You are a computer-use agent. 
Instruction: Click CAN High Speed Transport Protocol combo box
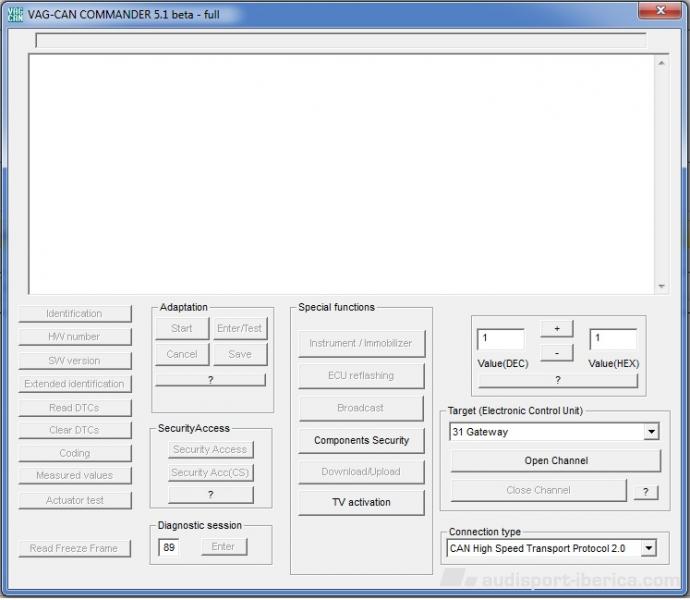pyautogui.click(x=552, y=548)
